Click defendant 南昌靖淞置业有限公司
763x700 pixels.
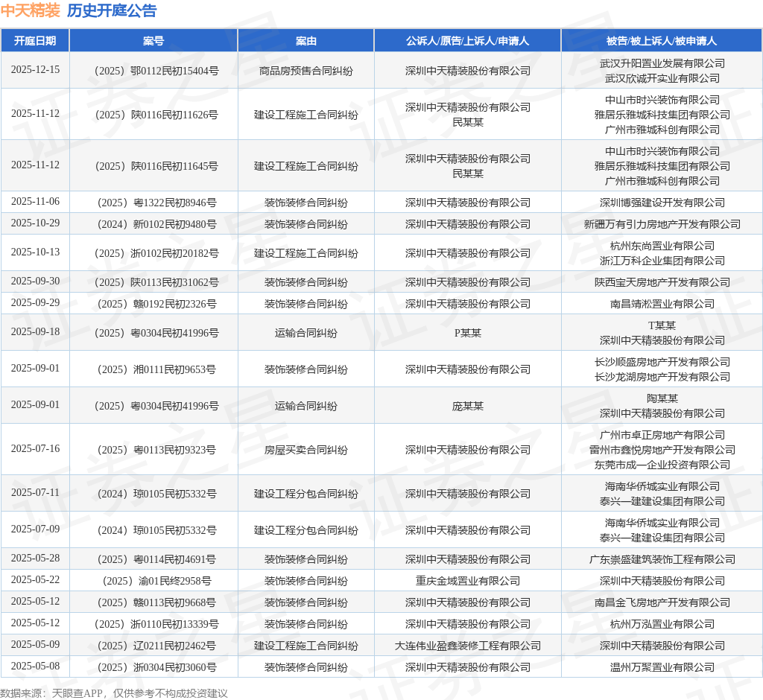coord(662,304)
